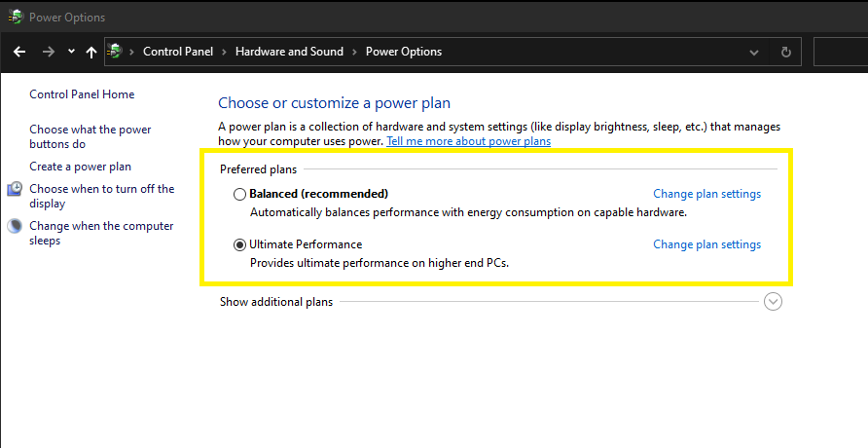Click the address bar Control Panel icon
868x448 pixels.
pos(116,52)
